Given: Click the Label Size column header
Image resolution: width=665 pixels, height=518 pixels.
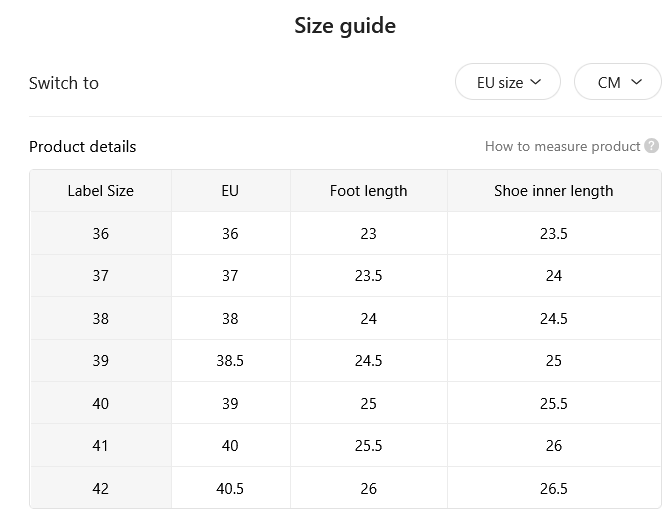Looking at the screenshot, I should pyautogui.click(x=101, y=191).
